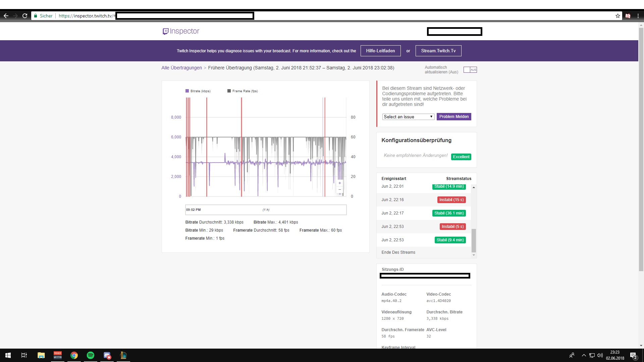The image size is (644, 362).
Task: Click the Spotify icon in taskbar
Action: pyautogui.click(x=90, y=355)
